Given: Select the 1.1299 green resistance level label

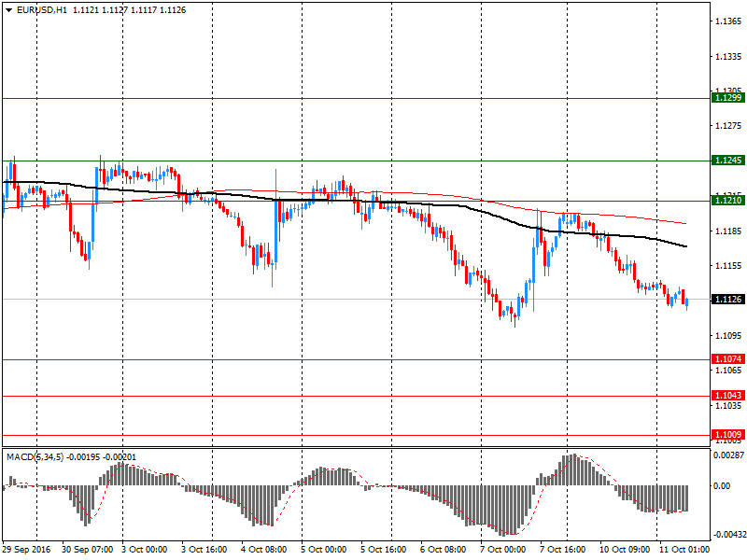Looking at the screenshot, I should coord(728,98).
